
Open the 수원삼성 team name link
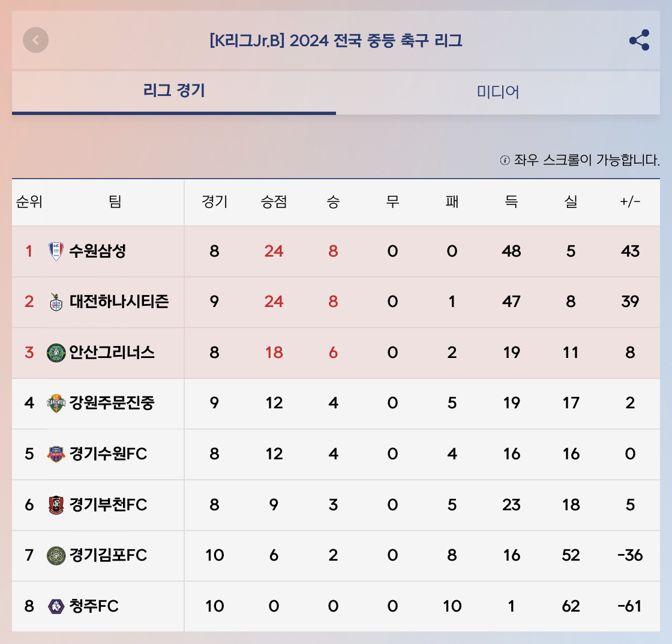coord(98,251)
